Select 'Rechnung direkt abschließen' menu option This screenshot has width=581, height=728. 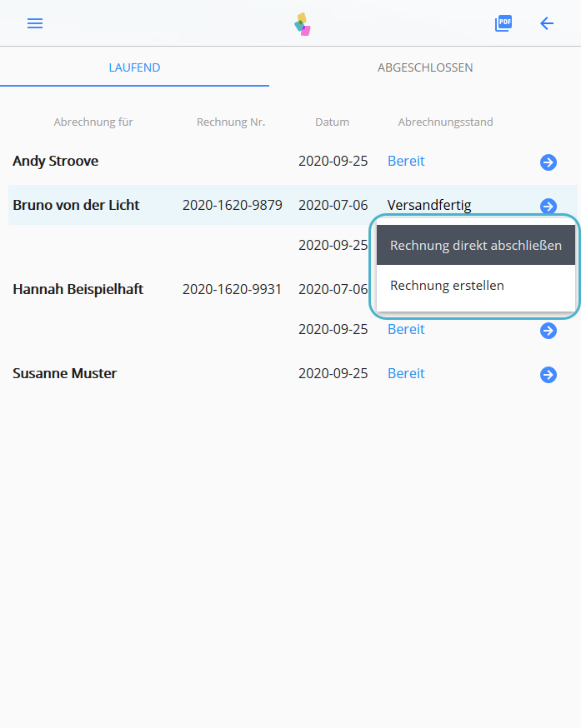click(x=475, y=246)
